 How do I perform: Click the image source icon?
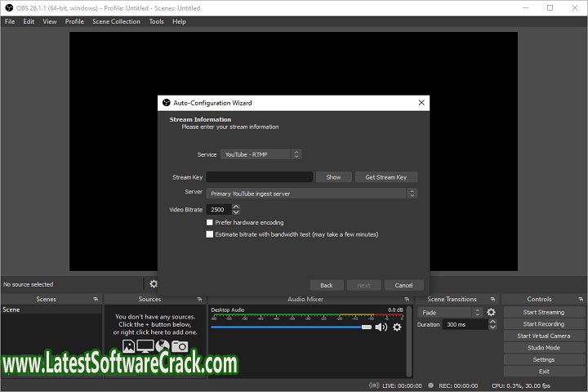click(x=129, y=346)
